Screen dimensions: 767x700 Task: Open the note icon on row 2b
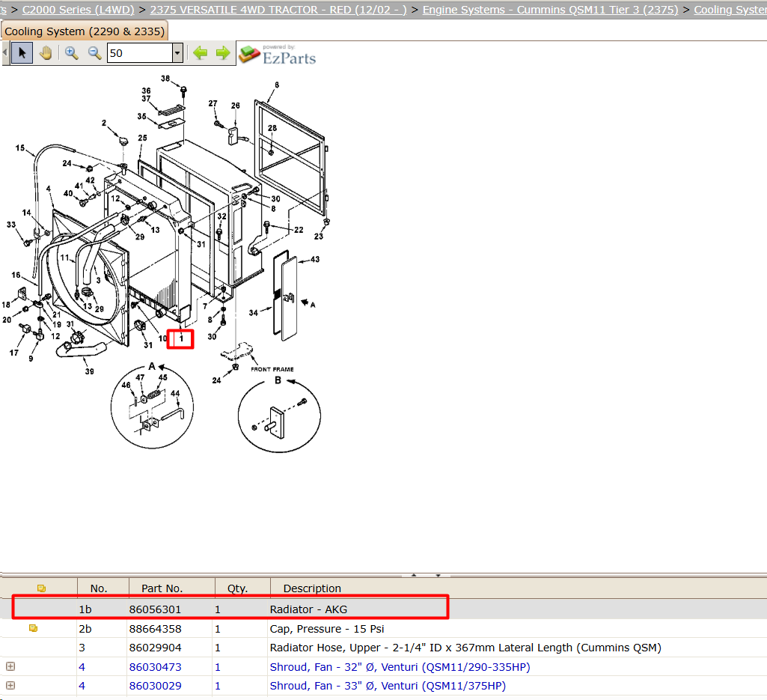point(33,628)
